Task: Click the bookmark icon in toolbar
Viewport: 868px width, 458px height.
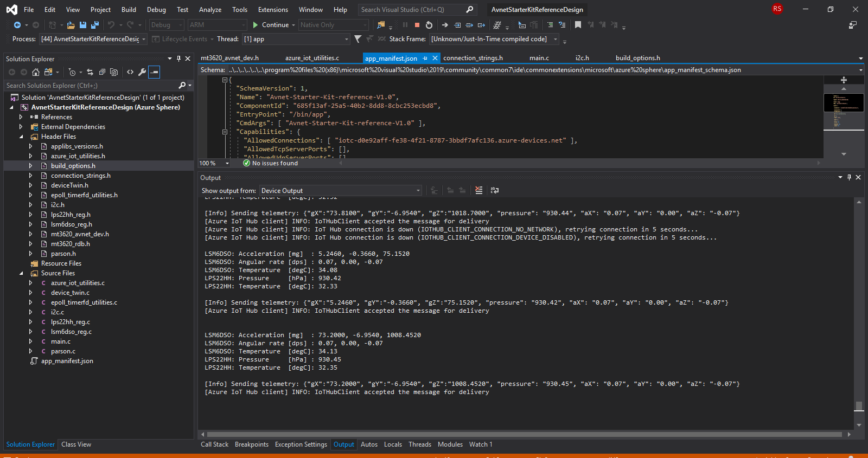Action: coord(578,25)
